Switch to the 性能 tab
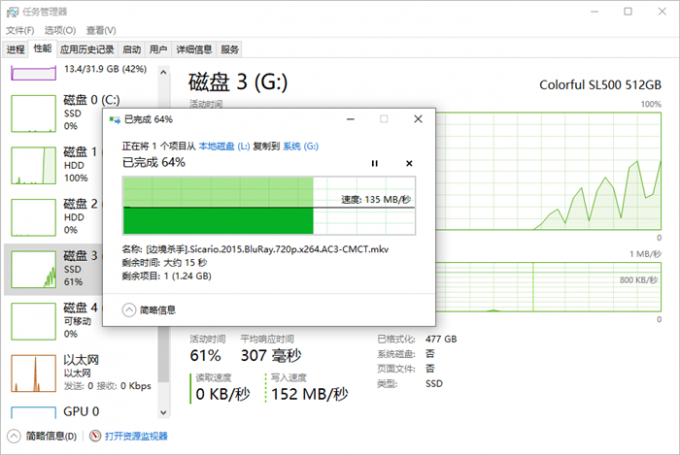Image resolution: width=680 pixels, height=455 pixels. [x=42, y=49]
